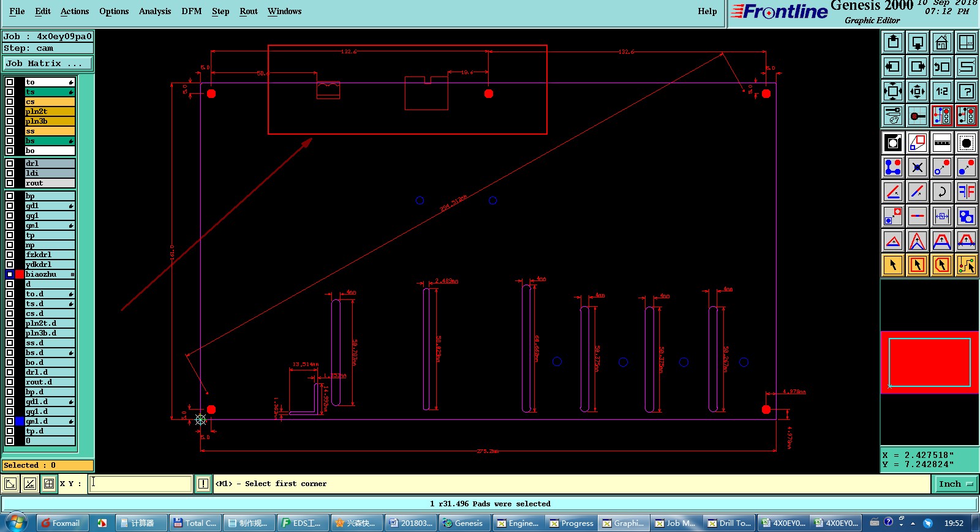Click the X Y coordinate input field

click(140, 484)
